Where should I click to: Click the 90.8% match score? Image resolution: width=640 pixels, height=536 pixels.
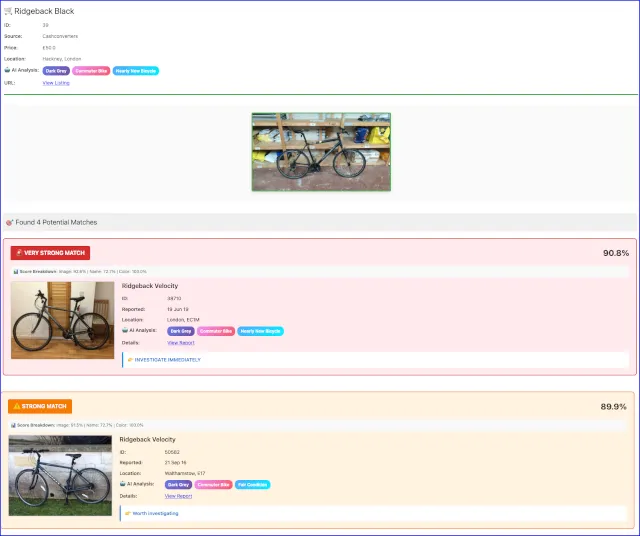pos(616,253)
